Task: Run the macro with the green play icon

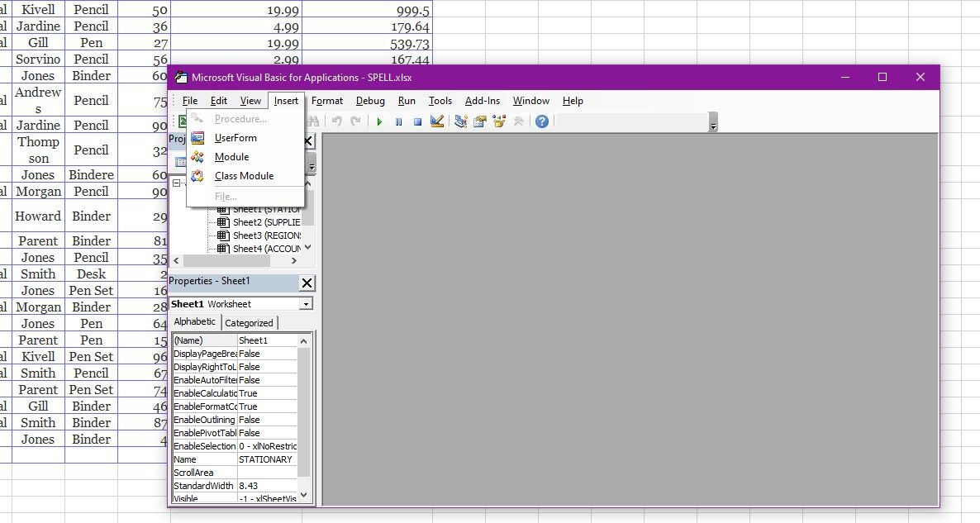Action: (x=379, y=121)
